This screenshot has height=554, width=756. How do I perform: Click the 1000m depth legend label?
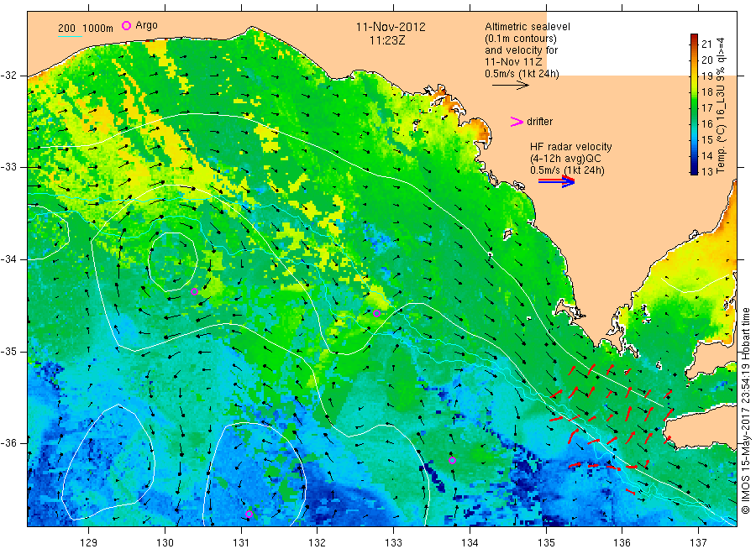pyautogui.click(x=98, y=29)
